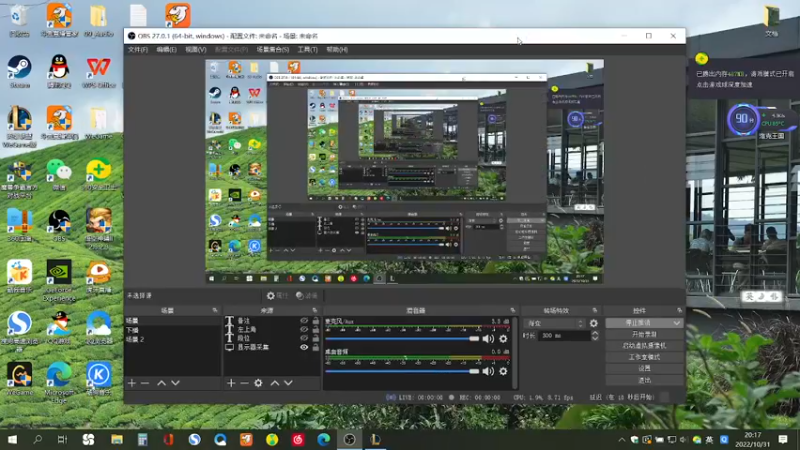Open the 工具(T) menu

307,49
